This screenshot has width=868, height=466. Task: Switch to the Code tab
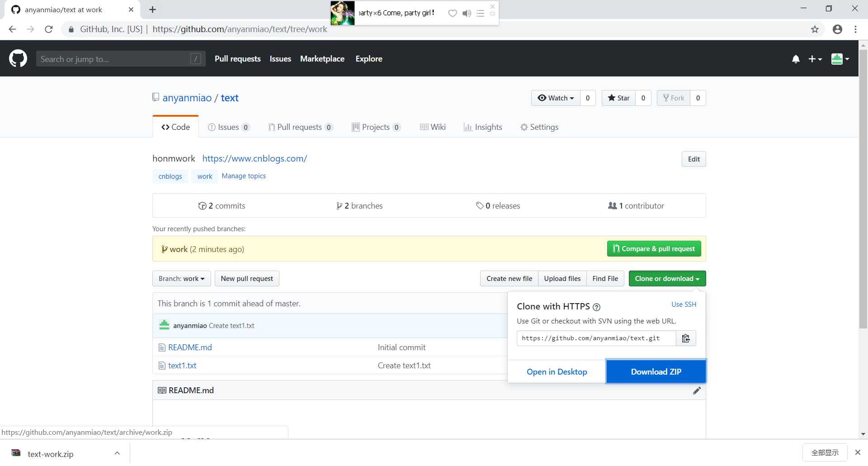point(175,127)
